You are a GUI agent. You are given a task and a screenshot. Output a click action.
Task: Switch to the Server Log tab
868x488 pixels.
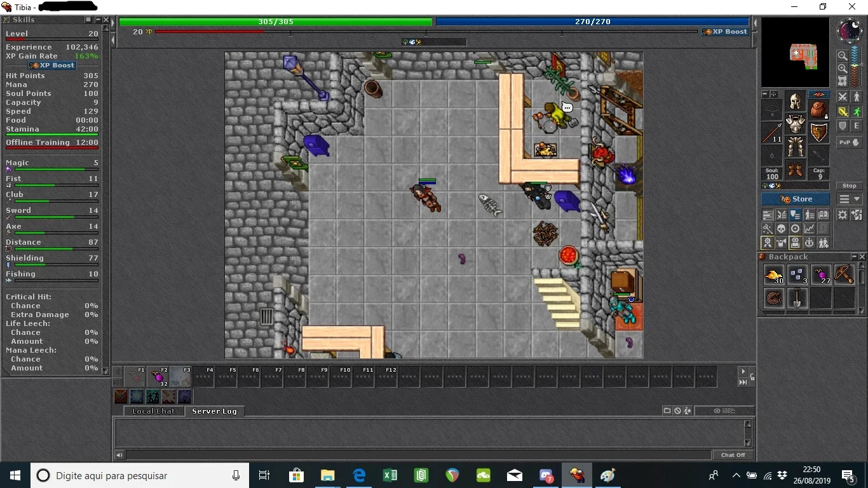click(214, 411)
